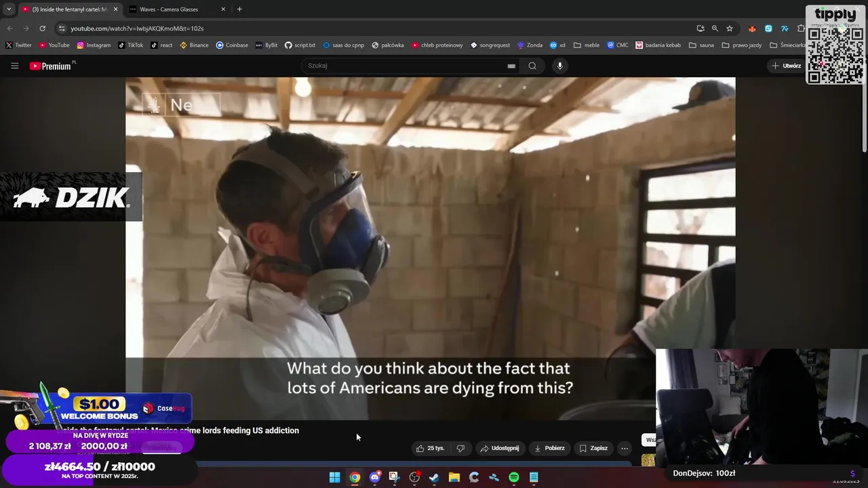Close the Waves - Camera Glasses tab

[223, 9]
